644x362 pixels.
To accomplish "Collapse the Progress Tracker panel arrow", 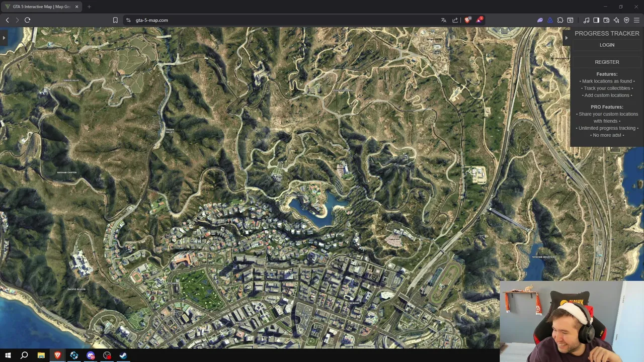I will pyautogui.click(x=566, y=38).
